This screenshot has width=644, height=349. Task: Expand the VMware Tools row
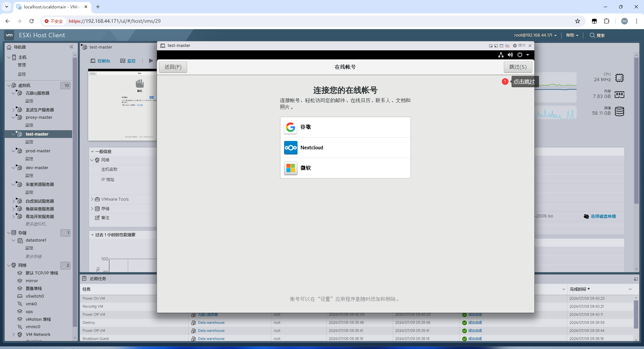92,199
